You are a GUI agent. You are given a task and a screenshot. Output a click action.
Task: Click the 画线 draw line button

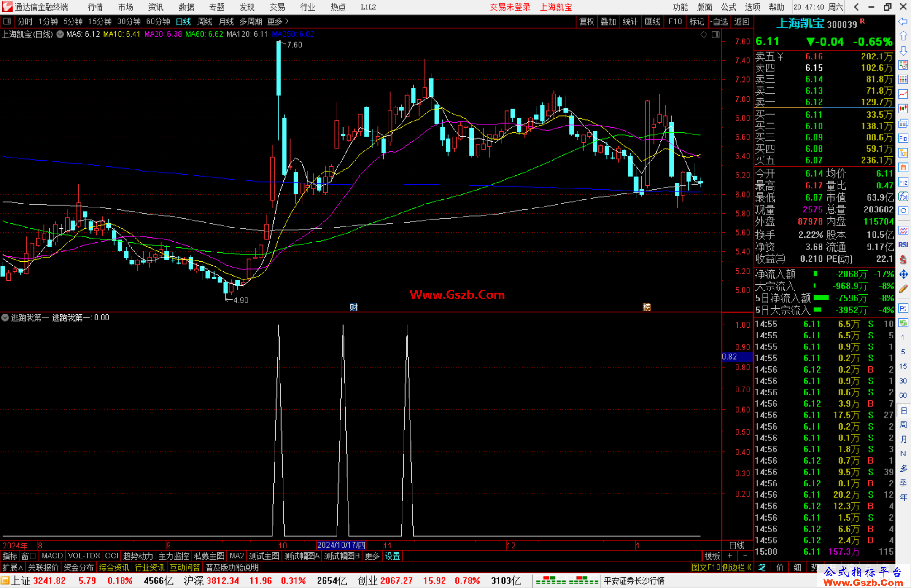pyautogui.click(x=652, y=21)
